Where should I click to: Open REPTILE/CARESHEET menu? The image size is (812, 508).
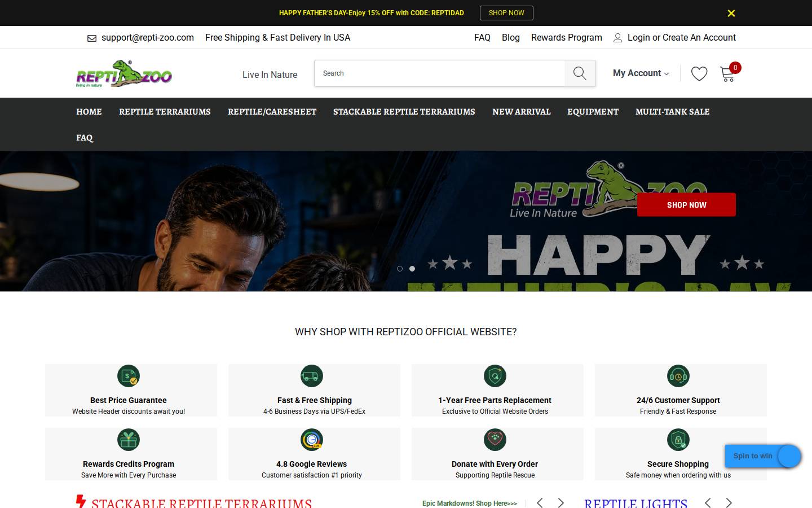272,112
